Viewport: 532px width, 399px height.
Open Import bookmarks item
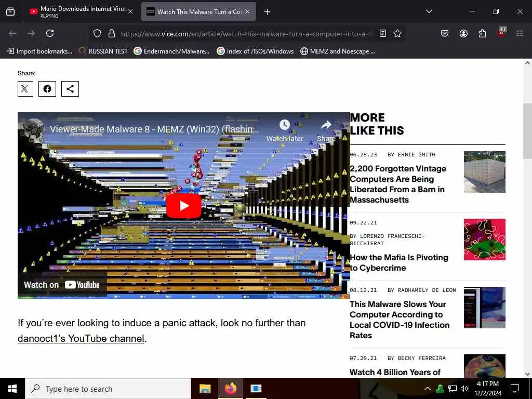click(39, 51)
